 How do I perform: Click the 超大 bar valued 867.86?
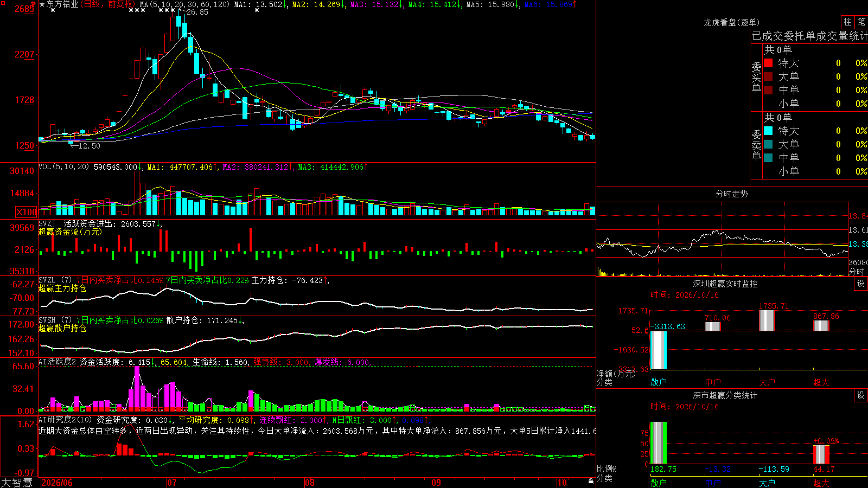[x=821, y=325]
